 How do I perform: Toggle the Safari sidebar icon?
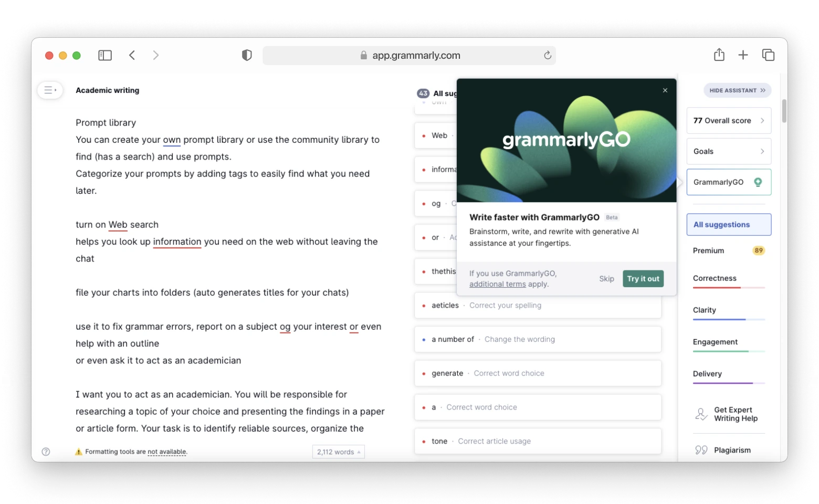[105, 55]
